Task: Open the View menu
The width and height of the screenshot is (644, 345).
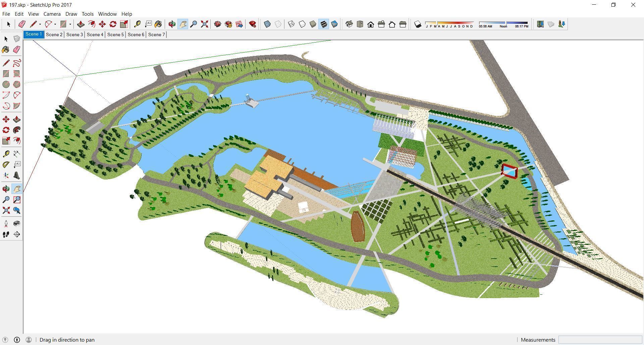Action: click(33, 14)
